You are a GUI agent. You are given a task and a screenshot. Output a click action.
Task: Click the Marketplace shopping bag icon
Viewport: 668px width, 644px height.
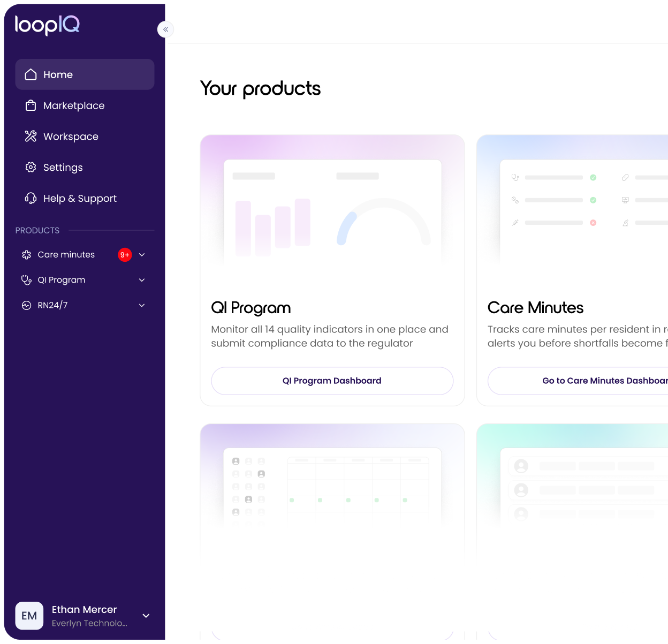coord(31,105)
